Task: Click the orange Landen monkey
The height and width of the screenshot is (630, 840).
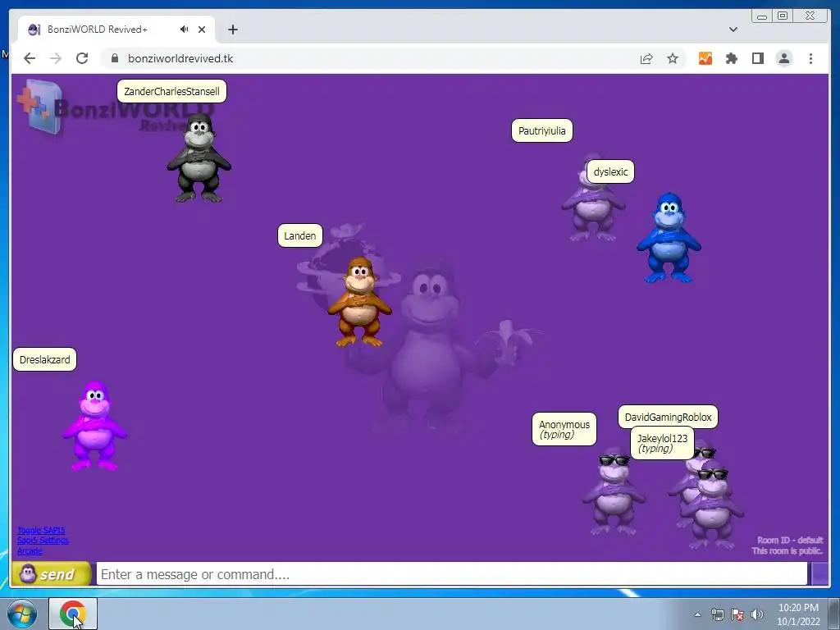Action: click(x=359, y=302)
